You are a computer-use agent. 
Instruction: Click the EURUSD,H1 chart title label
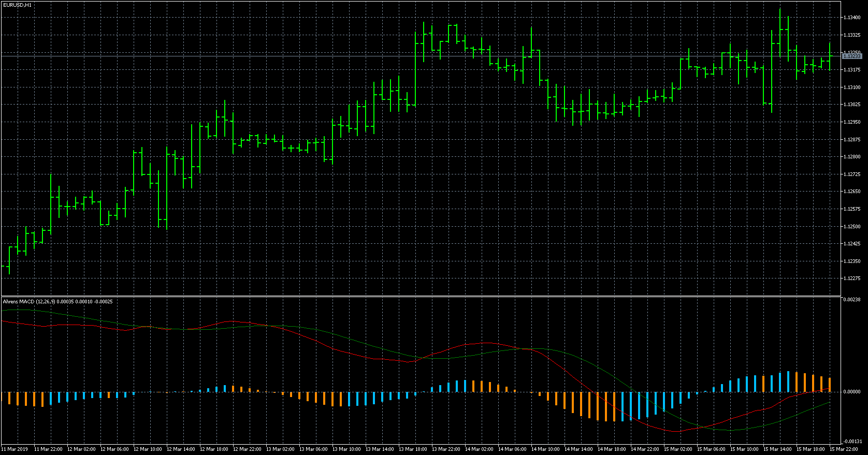[x=17, y=5]
